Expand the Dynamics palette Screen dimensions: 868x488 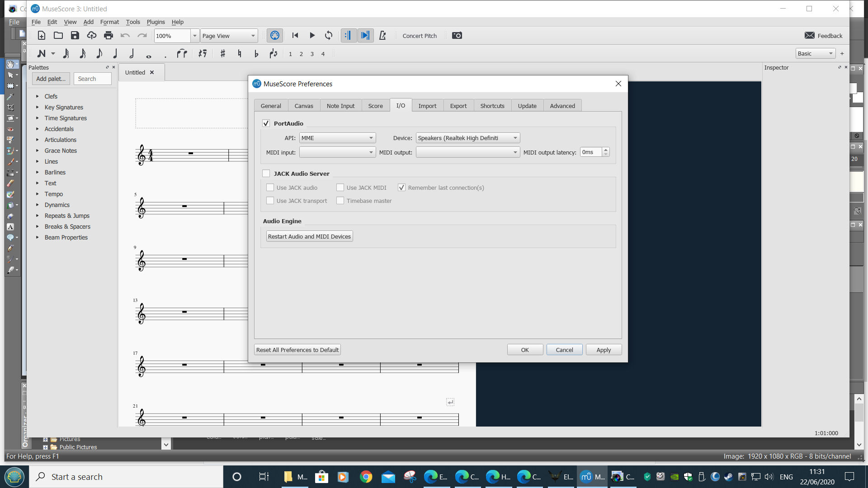[38, 205]
